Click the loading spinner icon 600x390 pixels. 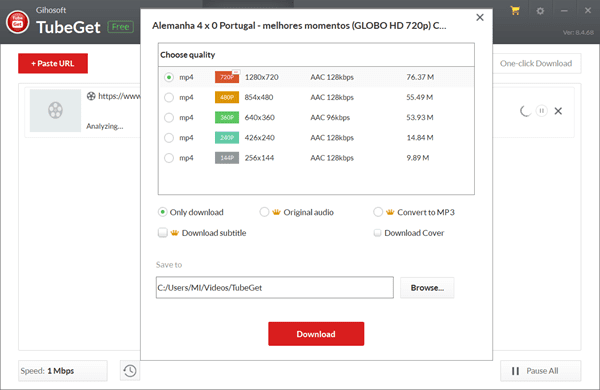[x=525, y=111]
